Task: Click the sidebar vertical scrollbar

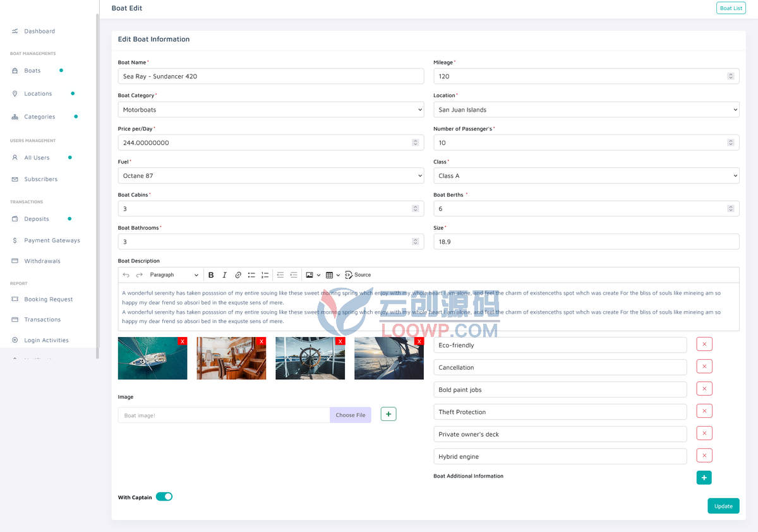Action: (x=97, y=186)
